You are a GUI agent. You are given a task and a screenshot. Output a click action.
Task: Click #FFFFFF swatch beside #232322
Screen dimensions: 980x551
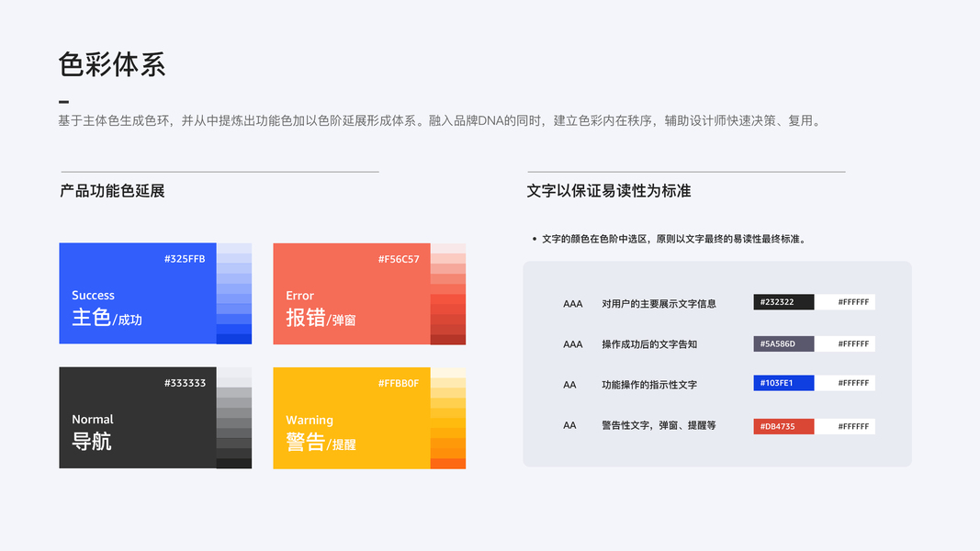(x=845, y=302)
